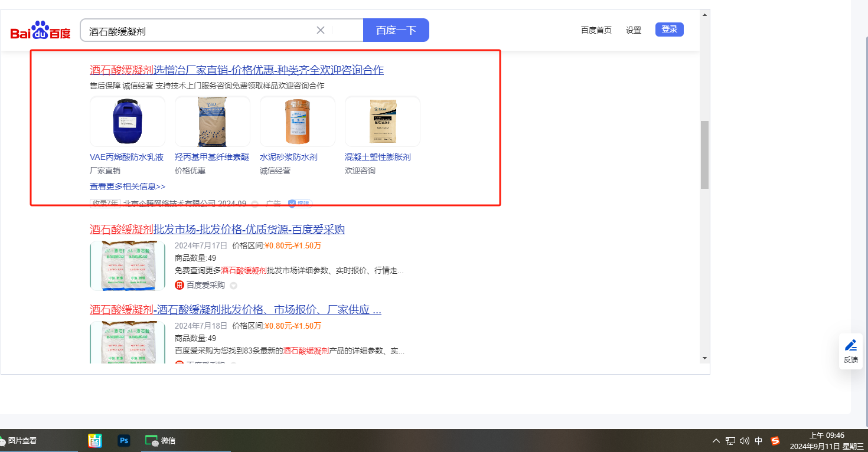Click the snippet mentioning 83条最新的
The image size is (868, 452).
point(289,351)
